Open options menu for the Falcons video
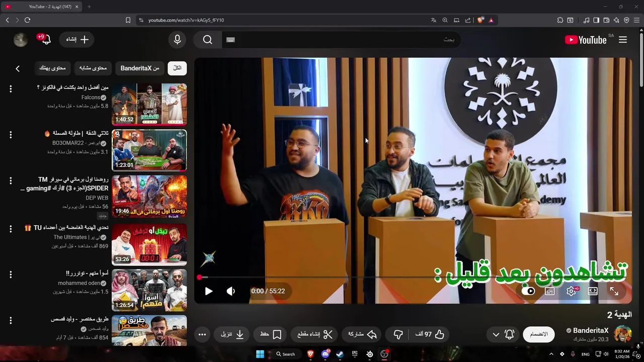 pyautogui.click(x=11, y=89)
